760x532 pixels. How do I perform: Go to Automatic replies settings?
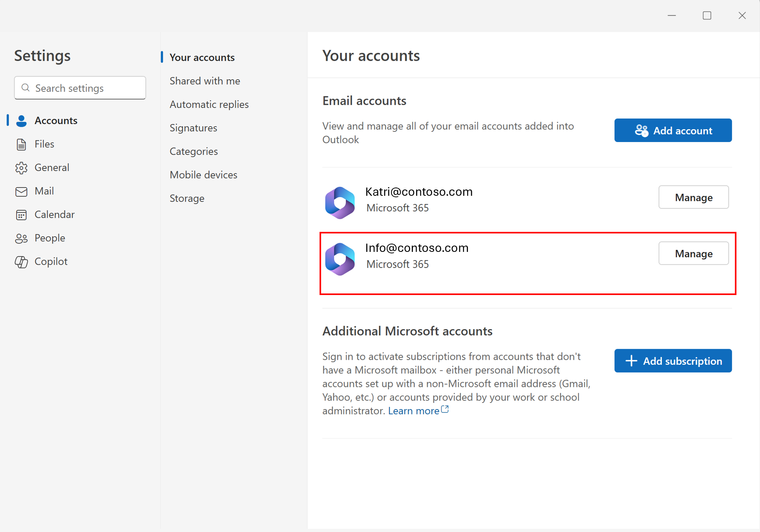click(209, 104)
